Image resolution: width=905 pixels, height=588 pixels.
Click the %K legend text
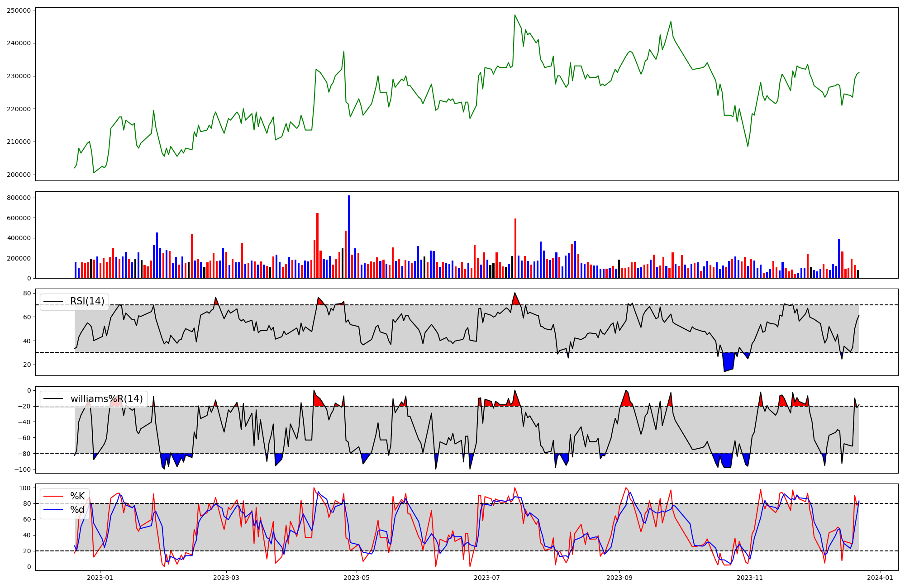point(77,496)
